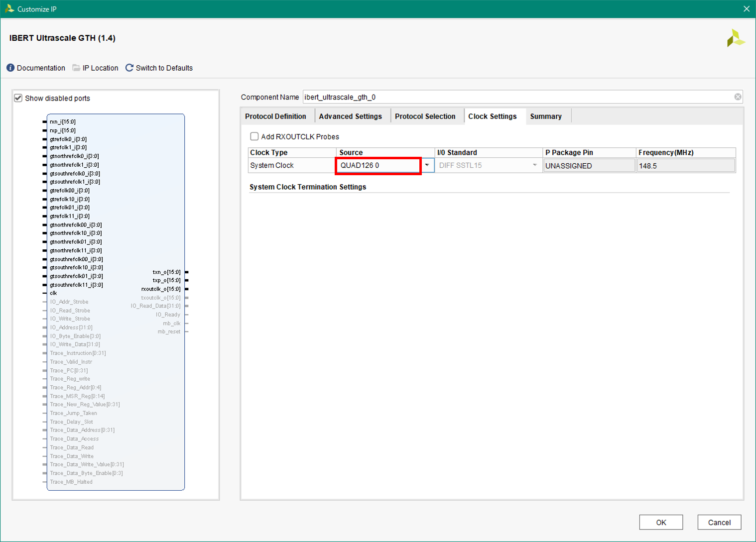Viewport: 756px width, 542px height.
Task: Select the disabled Trace_Data_Access port
Action: coord(74,438)
